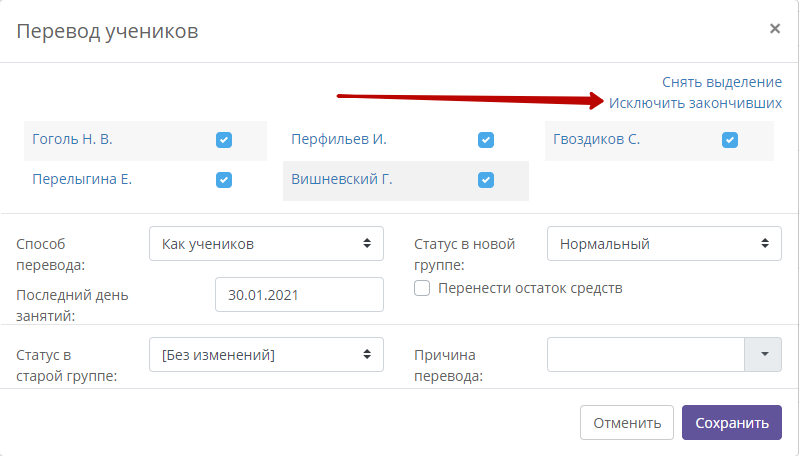Close the Перевод учеников dialog
This screenshot has width=799, height=456.
(775, 29)
